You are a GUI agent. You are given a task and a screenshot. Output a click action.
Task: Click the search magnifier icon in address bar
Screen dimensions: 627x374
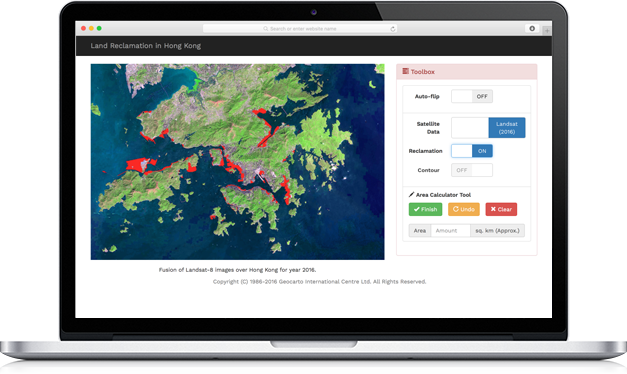266,29
